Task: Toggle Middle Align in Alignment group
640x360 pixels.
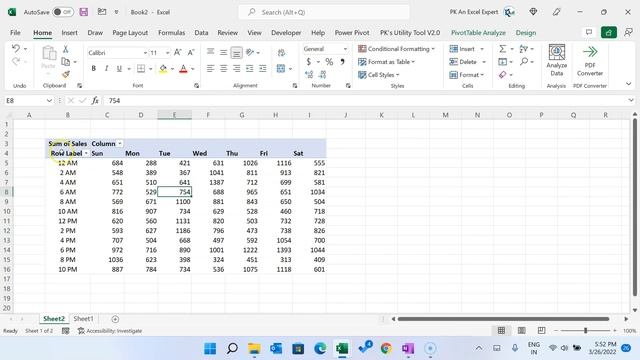Action: [x=224, y=52]
